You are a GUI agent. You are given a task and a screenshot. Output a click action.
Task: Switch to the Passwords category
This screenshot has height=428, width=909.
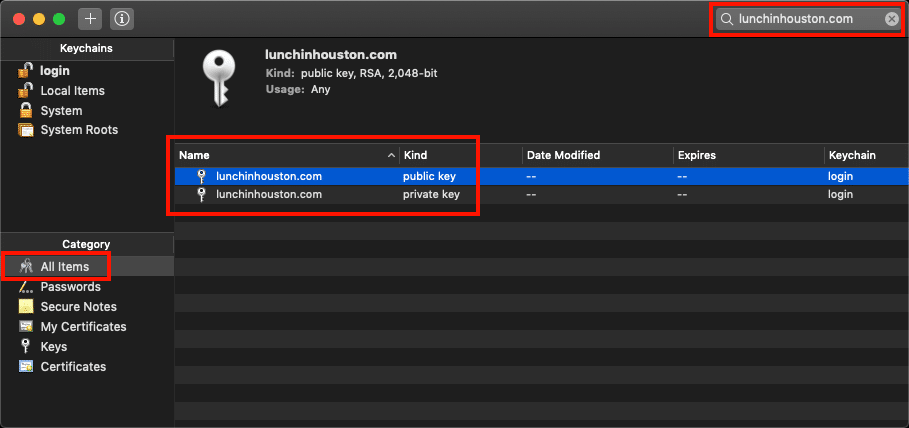(70, 287)
